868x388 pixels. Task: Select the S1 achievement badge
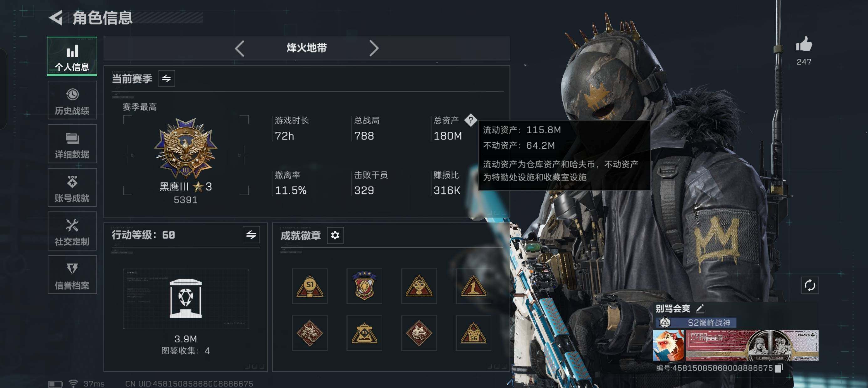pyautogui.click(x=310, y=286)
